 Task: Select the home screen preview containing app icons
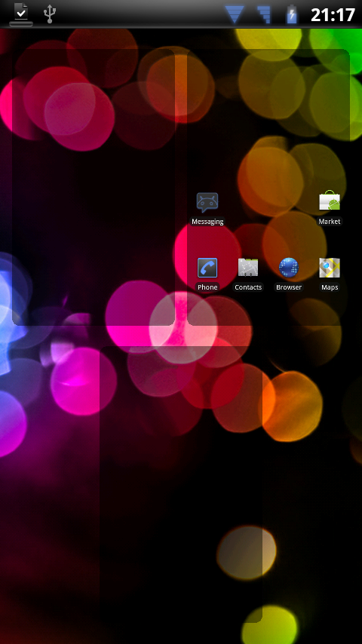(268, 187)
